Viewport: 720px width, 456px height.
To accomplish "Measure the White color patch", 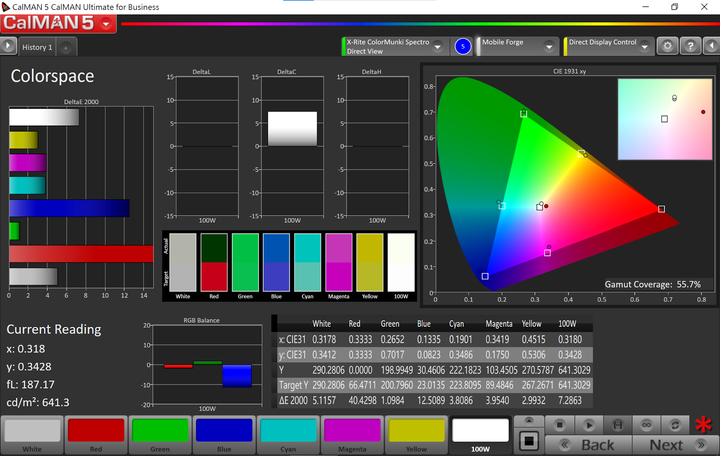I will (32, 435).
